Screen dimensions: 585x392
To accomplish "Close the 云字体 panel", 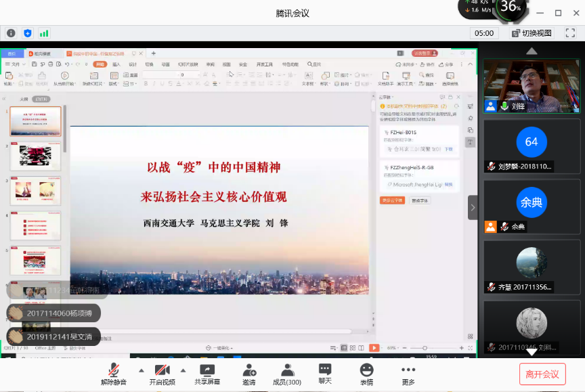I will click(458, 97).
